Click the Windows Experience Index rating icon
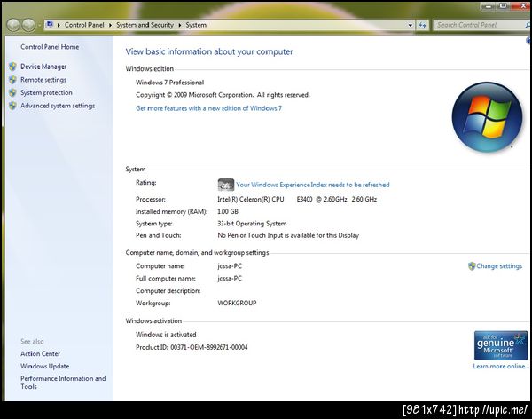Viewport: 532px width, 419px height. click(225, 185)
